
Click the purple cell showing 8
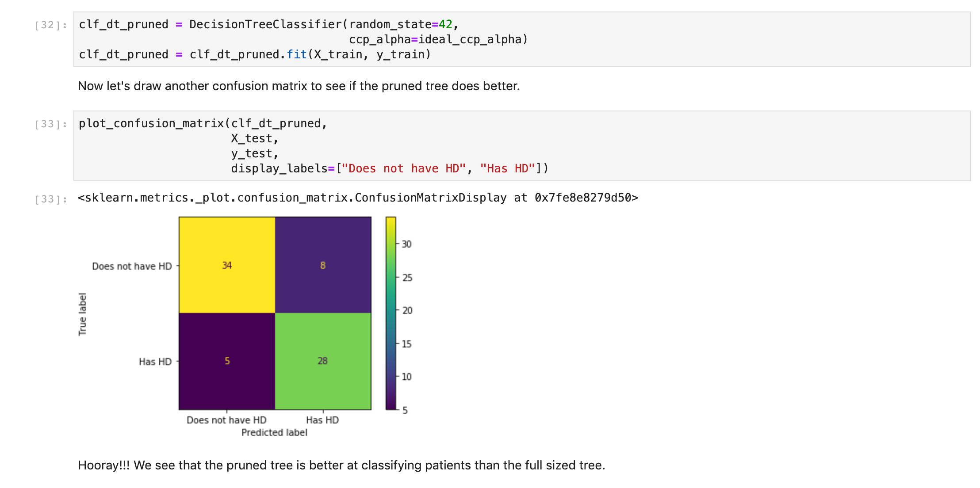[323, 265]
